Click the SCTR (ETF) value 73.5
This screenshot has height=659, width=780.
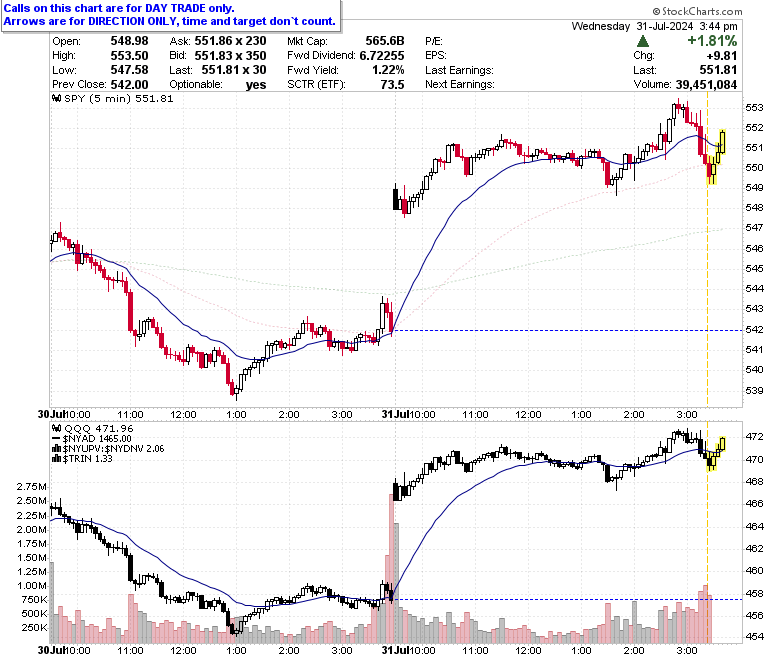click(392, 84)
